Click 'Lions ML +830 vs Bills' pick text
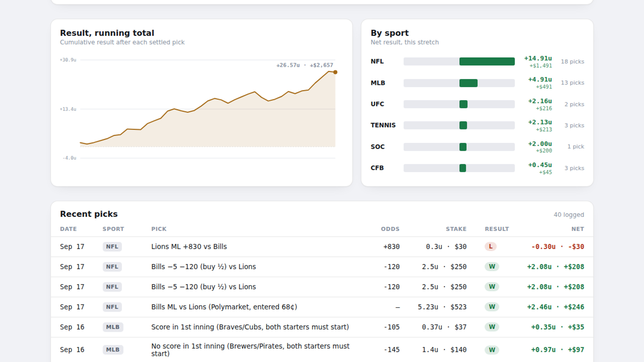This screenshot has width=644, height=362. [189, 247]
